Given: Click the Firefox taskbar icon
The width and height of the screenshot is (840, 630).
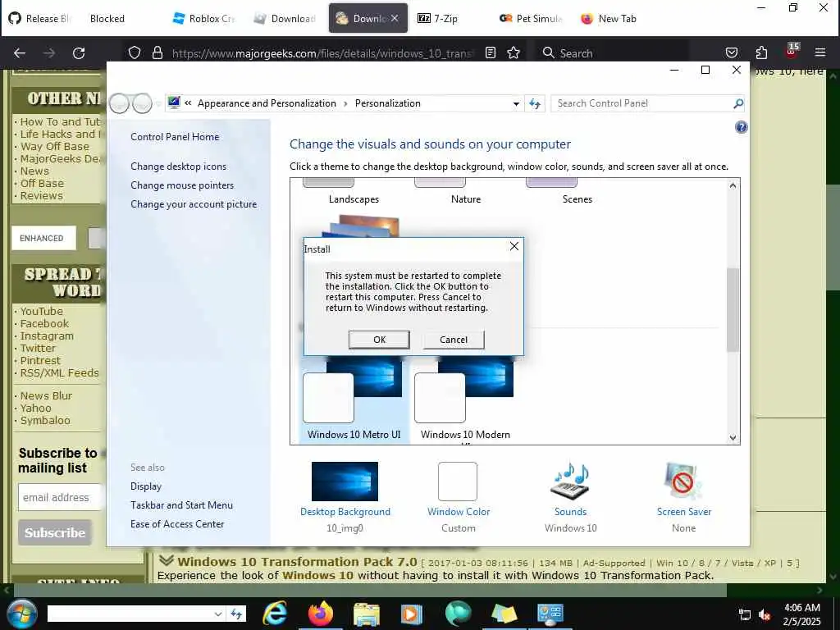Looking at the screenshot, I should [x=321, y=614].
